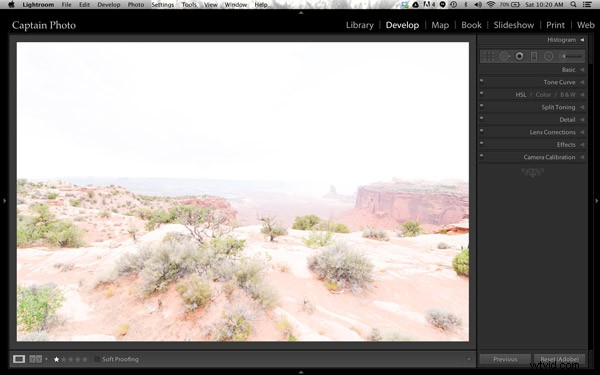This screenshot has height=375, width=600.
Task: Toggle the Camera Calibration panel switch
Action: tap(481, 155)
